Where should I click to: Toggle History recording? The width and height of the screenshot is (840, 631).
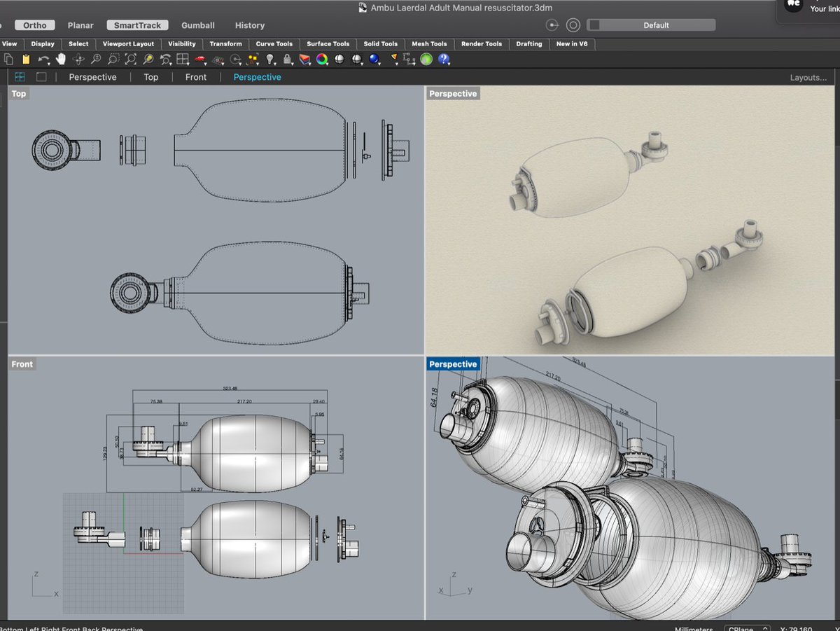250,25
